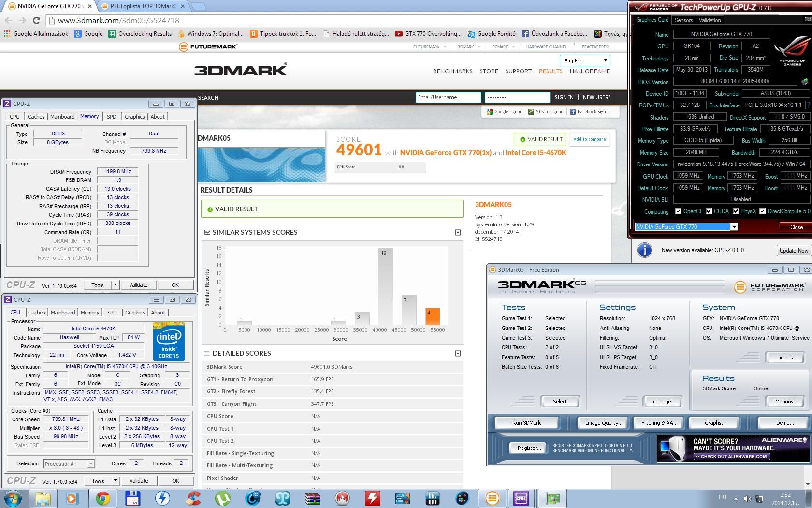Switch to the CPU-Z taskbar button
The height and width of the screenshot is (508, 812).
(x=522, y=498)
